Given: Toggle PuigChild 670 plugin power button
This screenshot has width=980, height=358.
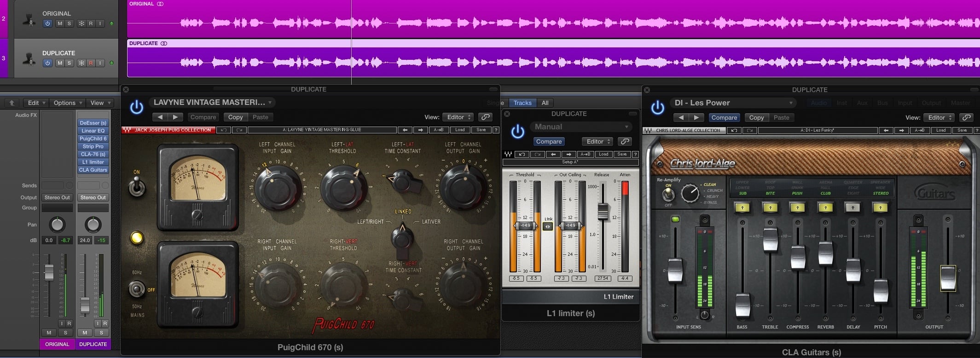Looking at the screenshot, I should [137, 107].
